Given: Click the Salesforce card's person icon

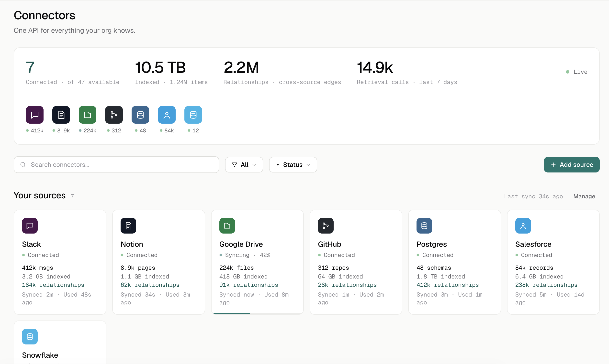Looking at the screenshot, I should pos(523,226).
